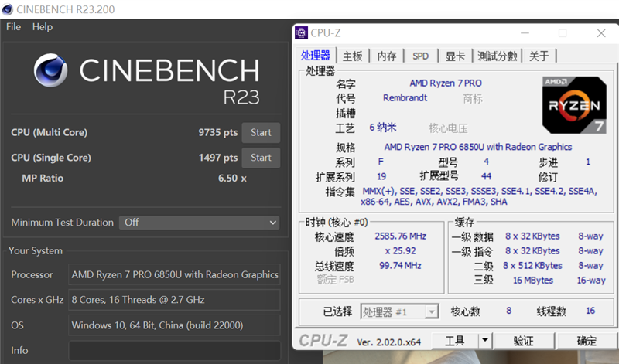Click the 线程数 value 16

pyautogui.click(x=590, y=311)
